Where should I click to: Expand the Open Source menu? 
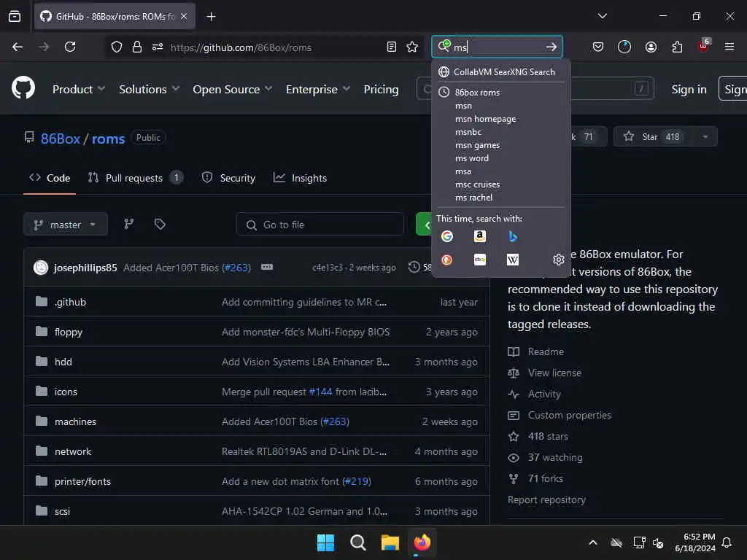click(233, 89)
